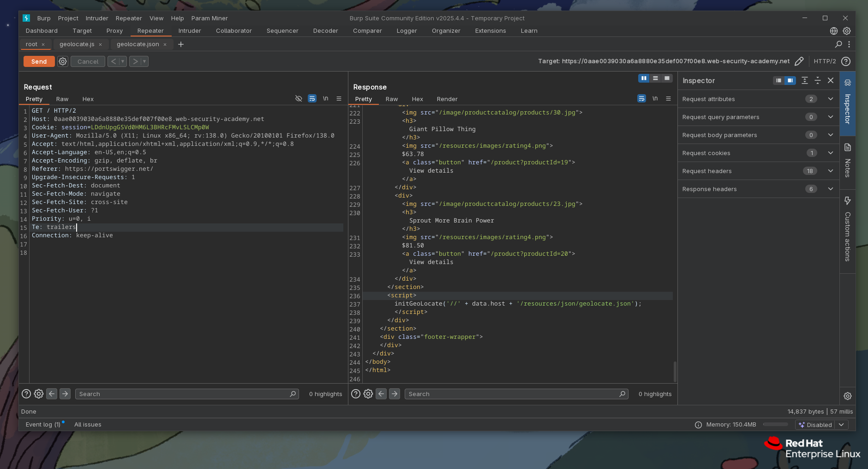Toggle Response \n show newlines
The image size is (868, 469).
coord(655,98)
